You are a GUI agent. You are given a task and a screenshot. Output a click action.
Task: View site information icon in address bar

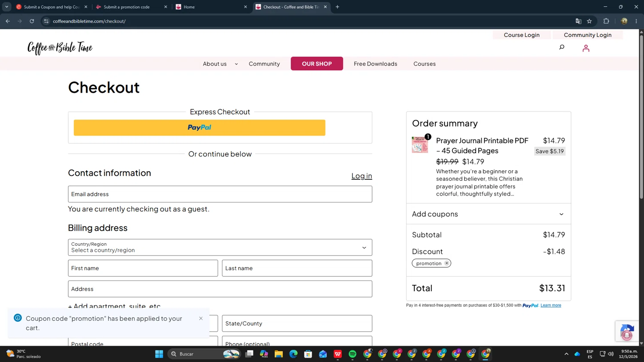pyautogui.click(x=46, y=21)
